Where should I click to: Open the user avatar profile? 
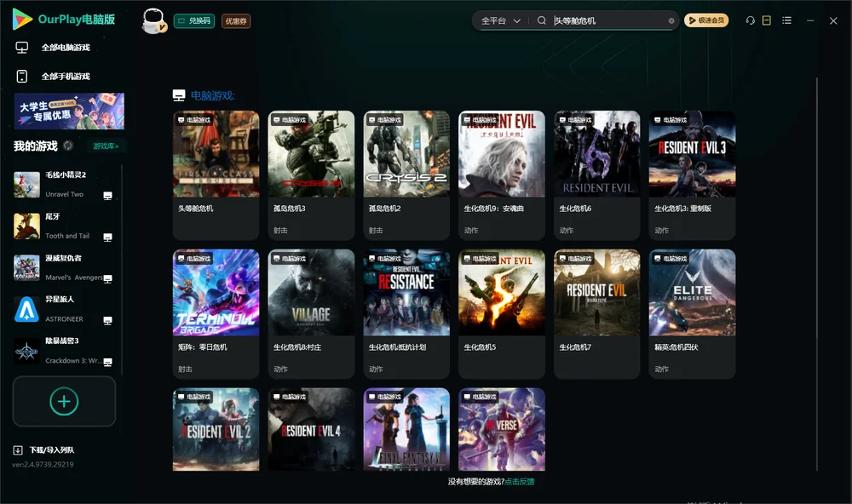pos(153,20)
